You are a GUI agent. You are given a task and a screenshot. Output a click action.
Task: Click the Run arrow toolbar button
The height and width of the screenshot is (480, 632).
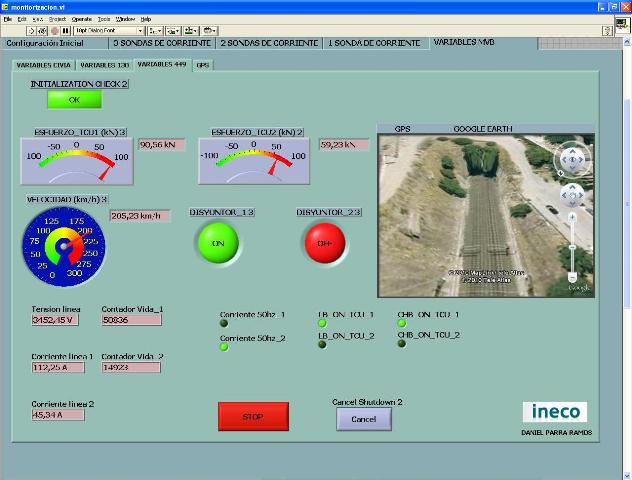(31, 31)
